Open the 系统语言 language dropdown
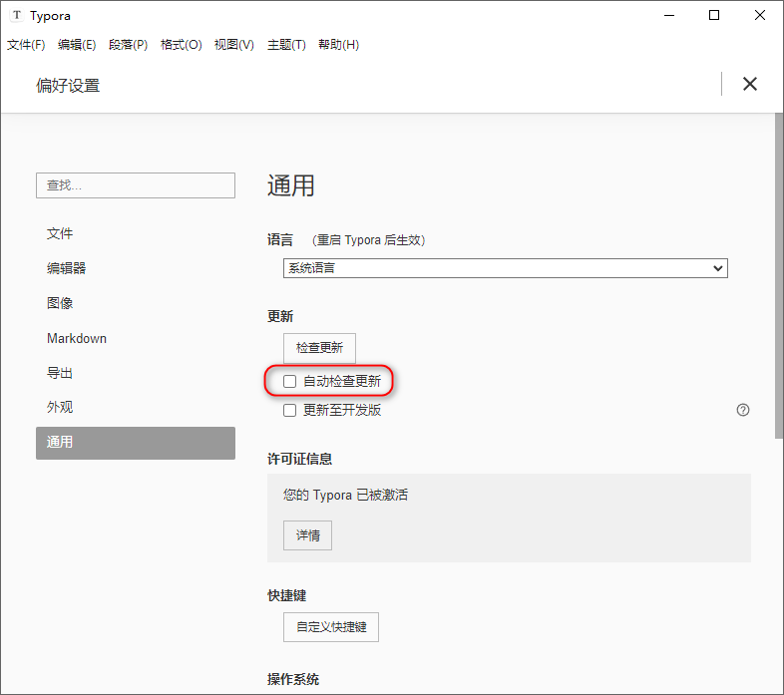 [505, 268]
